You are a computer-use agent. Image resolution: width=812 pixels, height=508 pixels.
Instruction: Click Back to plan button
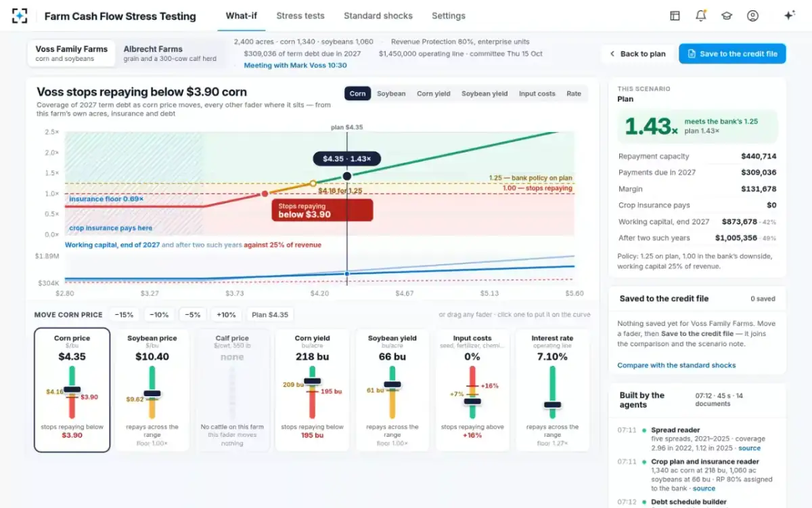637,54
